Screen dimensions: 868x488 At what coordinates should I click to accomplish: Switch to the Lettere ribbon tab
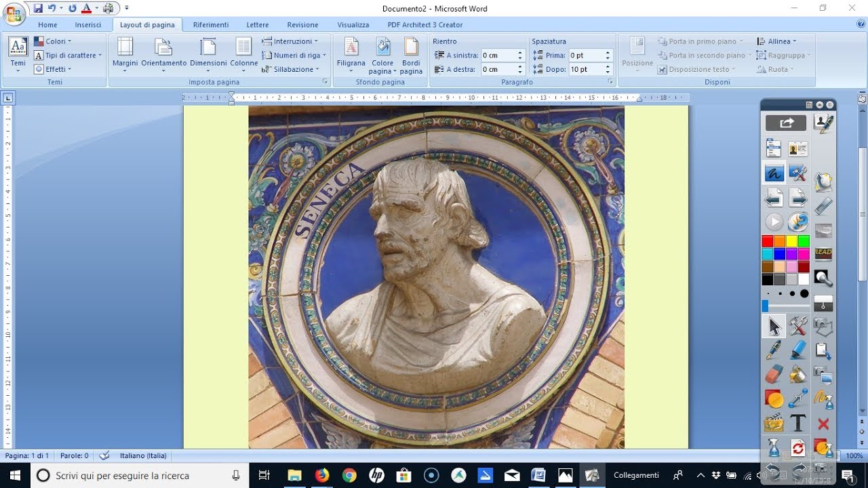[x=258, y=24]
